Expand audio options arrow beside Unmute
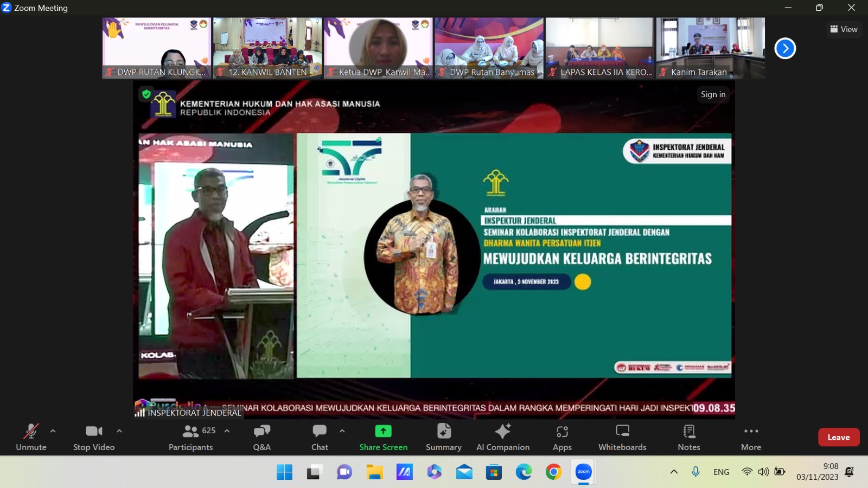 pos(53,431)
